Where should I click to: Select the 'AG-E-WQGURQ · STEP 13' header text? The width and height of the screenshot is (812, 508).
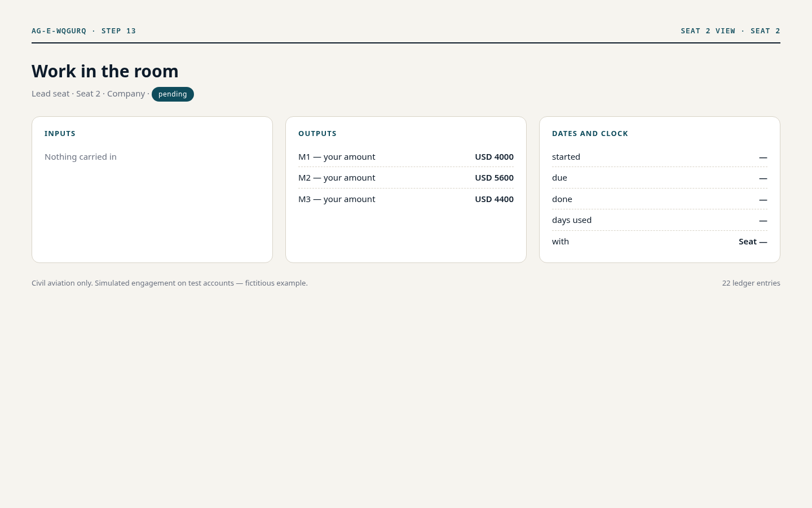coord(84,31)
